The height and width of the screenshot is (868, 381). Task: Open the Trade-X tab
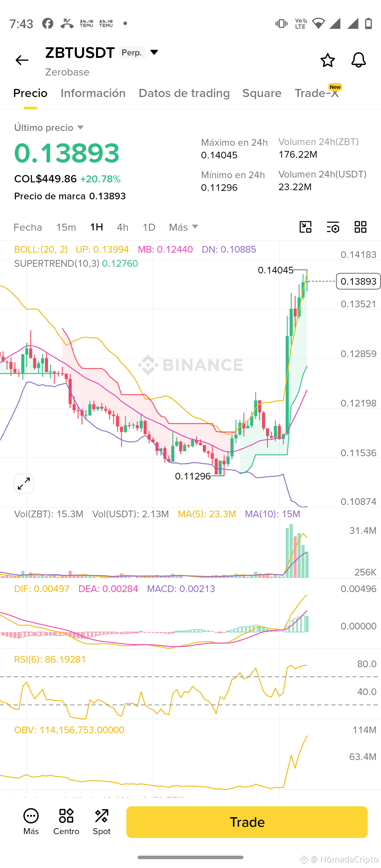(x=317, y=93)
